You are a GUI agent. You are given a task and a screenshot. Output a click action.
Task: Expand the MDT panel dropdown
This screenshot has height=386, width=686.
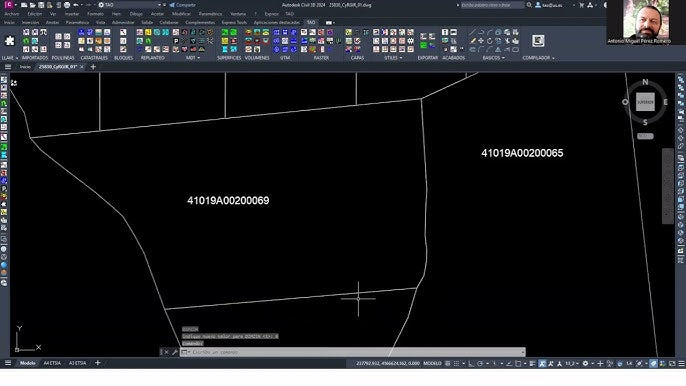199,58
